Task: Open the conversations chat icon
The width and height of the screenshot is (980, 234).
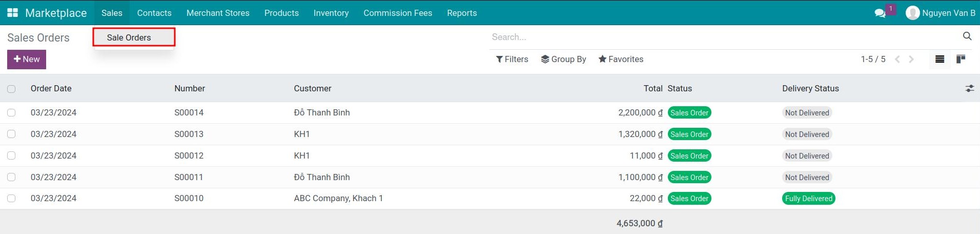Action: point(880,13)
